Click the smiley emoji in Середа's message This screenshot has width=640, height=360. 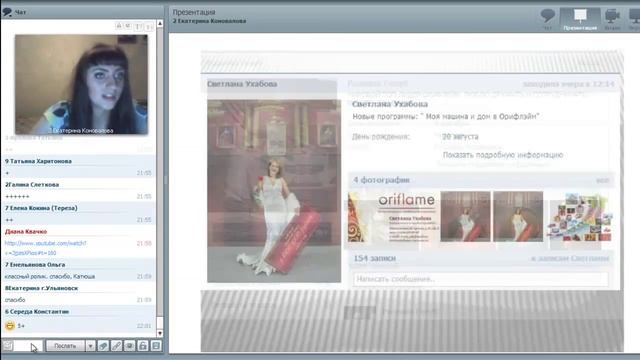[x=10, y=325]
